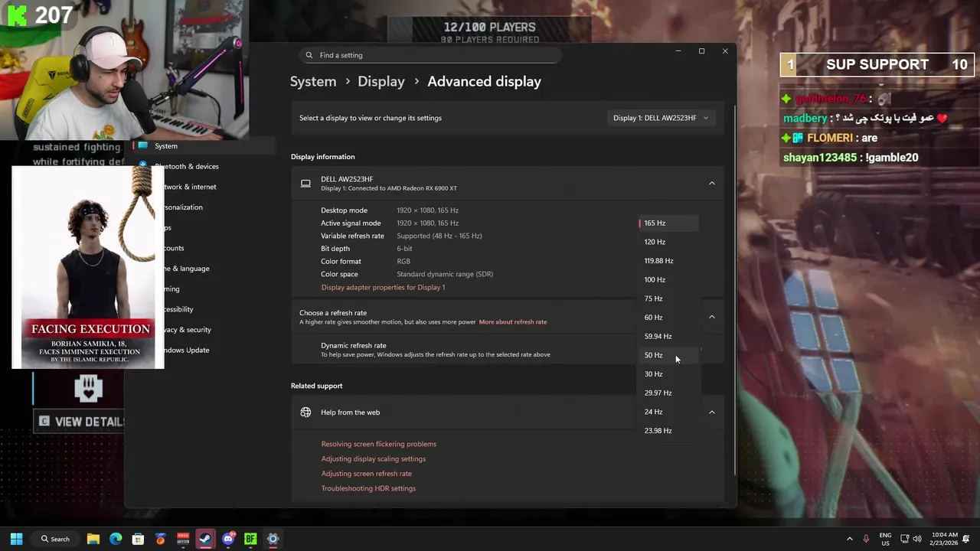The image size is (980, 551).
Task: Click the VIEW DETAILS overlay button
Action: [80, 421]
